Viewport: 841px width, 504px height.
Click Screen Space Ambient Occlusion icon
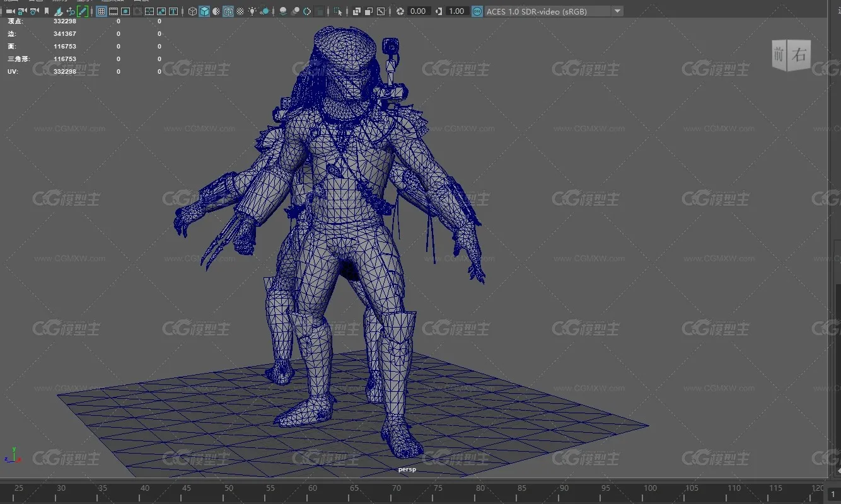(x=283, y=11)
